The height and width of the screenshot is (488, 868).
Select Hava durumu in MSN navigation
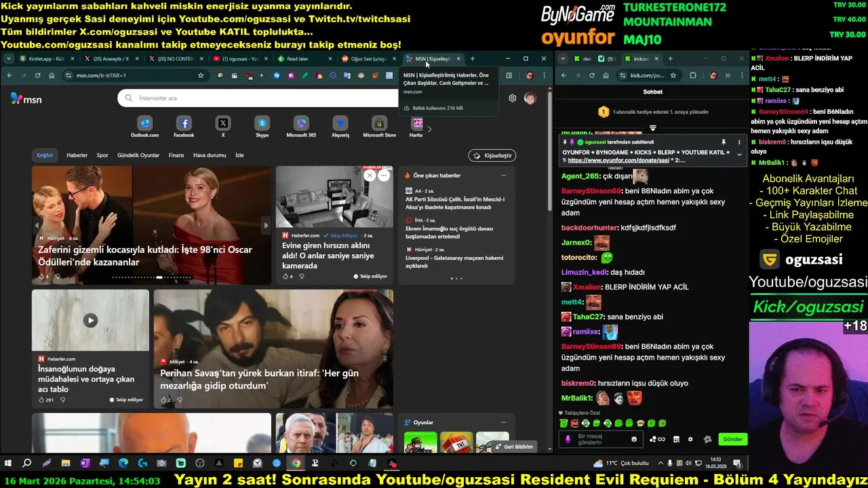tap(210, 155)
